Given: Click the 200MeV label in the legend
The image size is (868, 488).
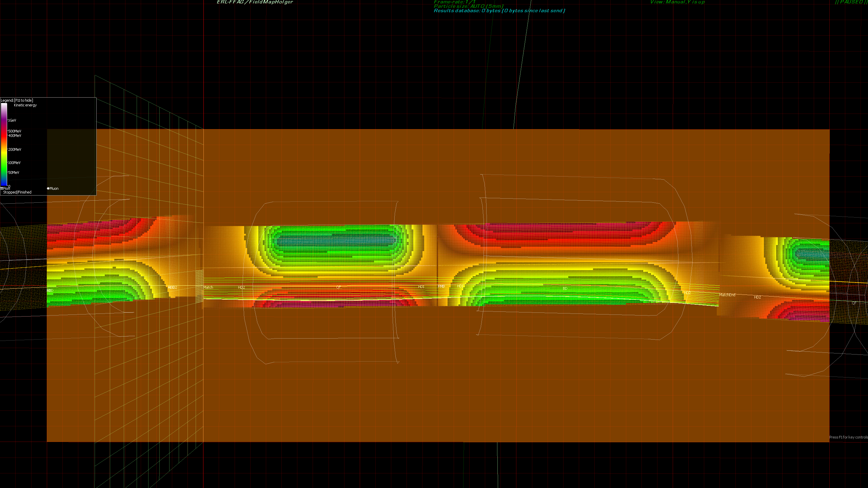Looking at the screenshot, I should point(15,149).
